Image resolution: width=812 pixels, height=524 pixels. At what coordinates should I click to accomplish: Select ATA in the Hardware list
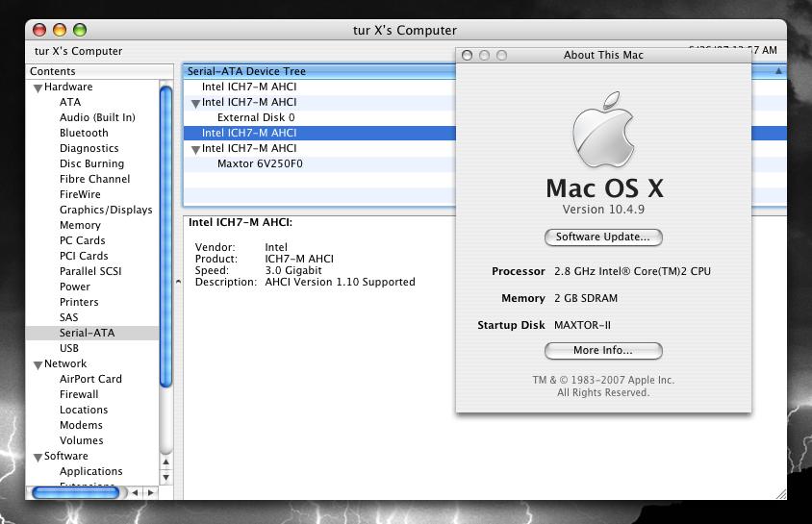(70, 102)
